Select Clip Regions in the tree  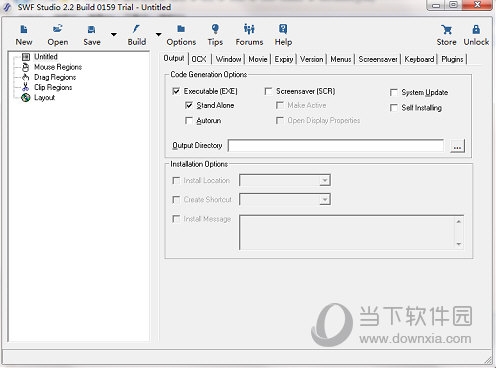tap(53, 87)
